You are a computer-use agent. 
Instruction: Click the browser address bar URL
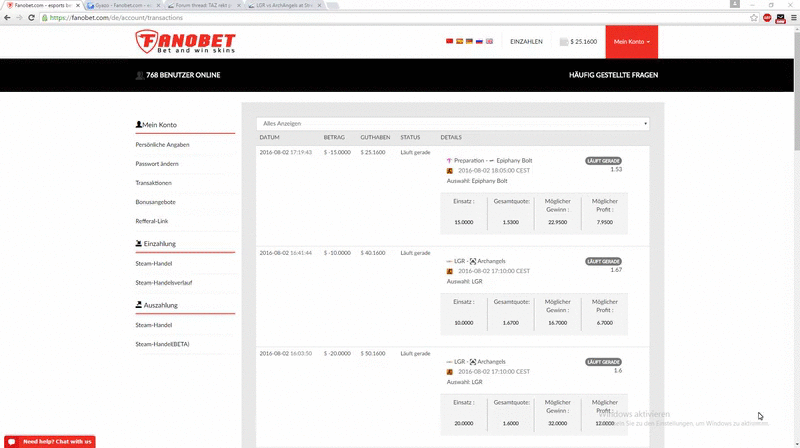coord(116,17)
